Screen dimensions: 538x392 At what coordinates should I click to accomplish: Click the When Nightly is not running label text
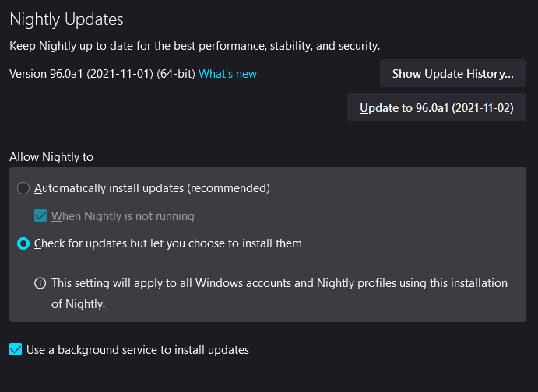(123, 216)
